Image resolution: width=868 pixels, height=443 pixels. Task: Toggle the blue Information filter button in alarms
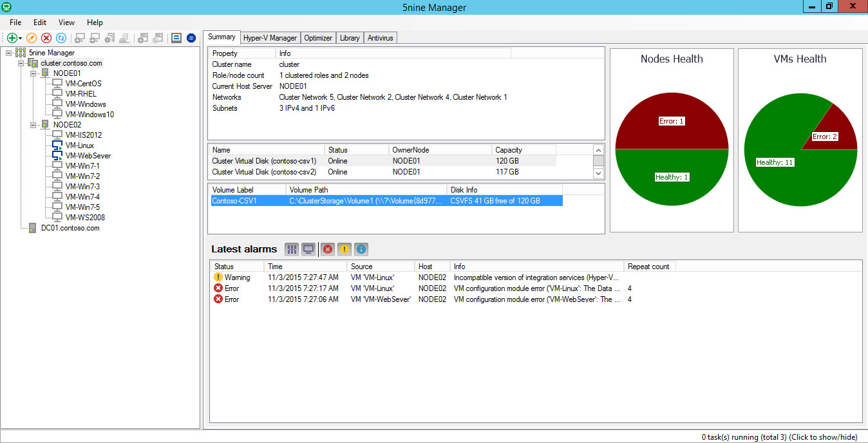tap(361, 249)
